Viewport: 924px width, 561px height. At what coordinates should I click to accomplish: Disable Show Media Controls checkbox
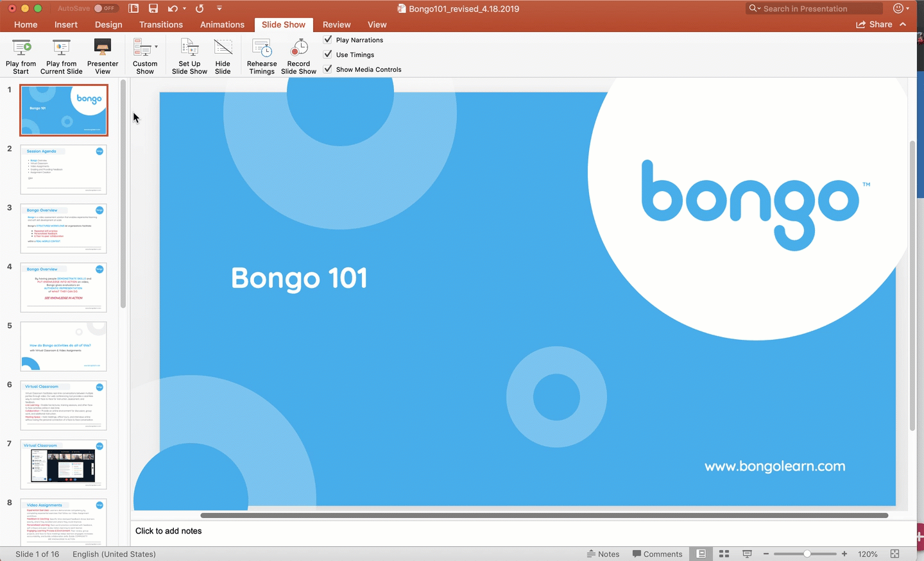coord(328,69)
